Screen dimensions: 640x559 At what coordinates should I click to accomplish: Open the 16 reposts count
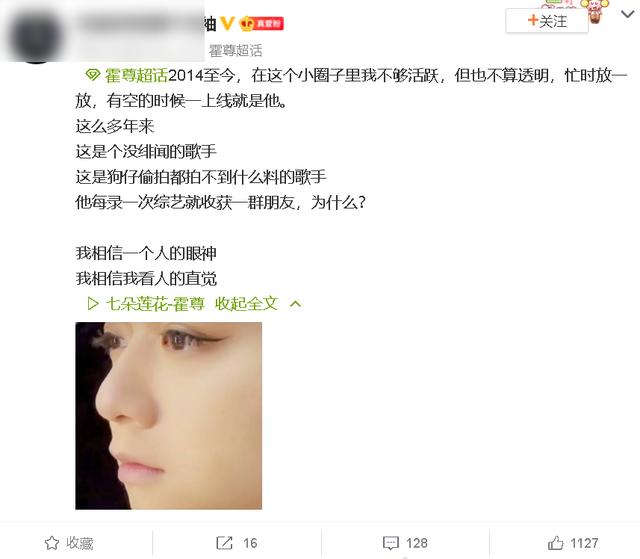click(x=250, y=543)
